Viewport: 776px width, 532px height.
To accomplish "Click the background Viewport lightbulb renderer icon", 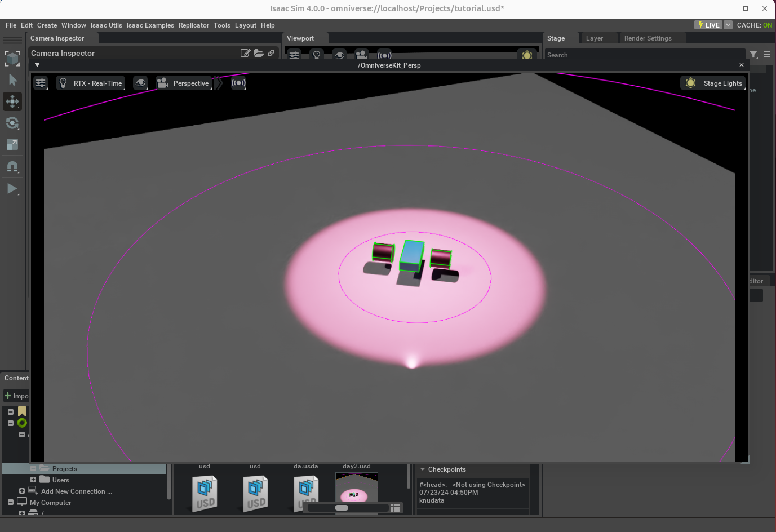I will pos(317,55).
